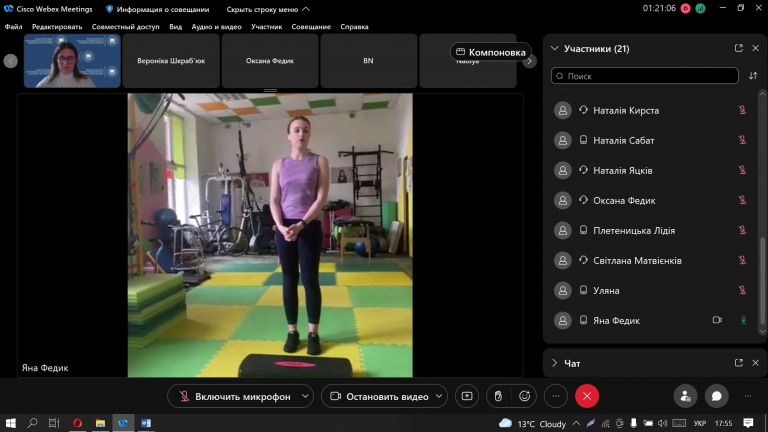Collapse the Участники panel chevron
The height and width of the screenshot is (432, 768).
coord(554,48)
